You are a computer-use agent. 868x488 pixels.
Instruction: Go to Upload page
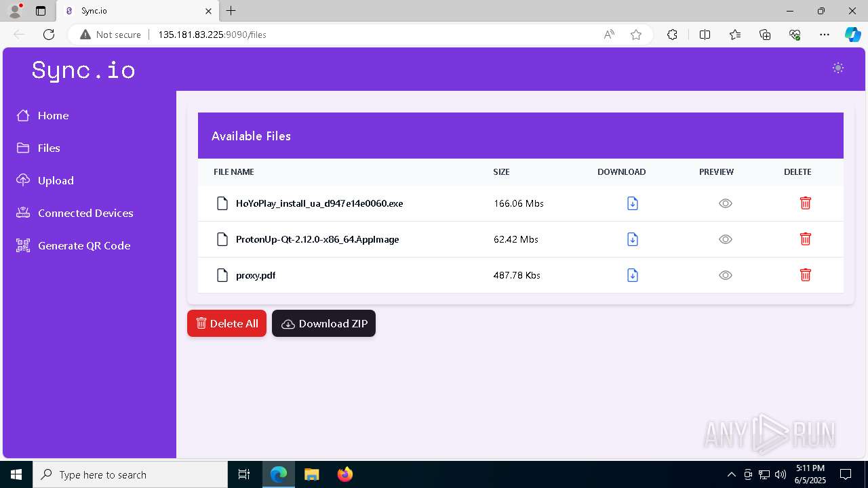45,180
